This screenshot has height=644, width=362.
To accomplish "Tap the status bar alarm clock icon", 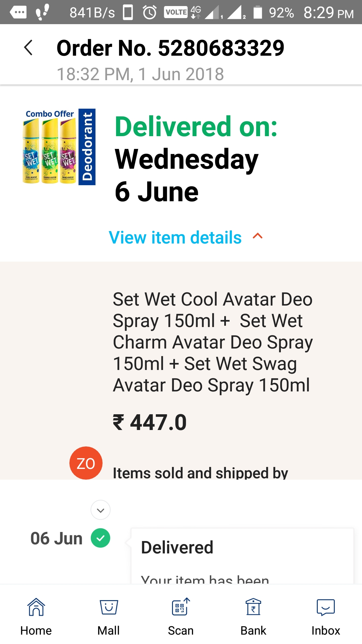I will point(149,12).
